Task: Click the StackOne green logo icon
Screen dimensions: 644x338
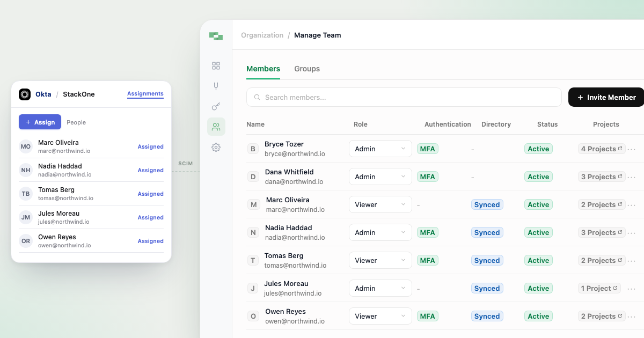Action: tap(216, 36)
